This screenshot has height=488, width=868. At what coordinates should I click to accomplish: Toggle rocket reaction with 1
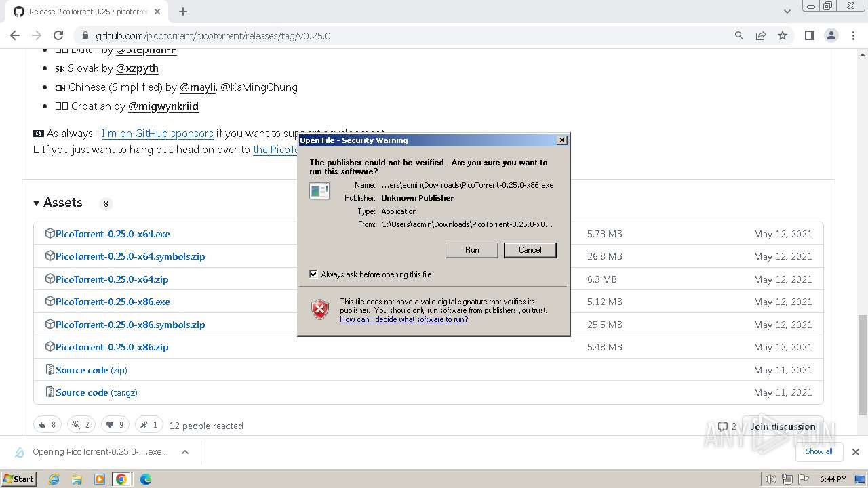[x=149, y=425]
